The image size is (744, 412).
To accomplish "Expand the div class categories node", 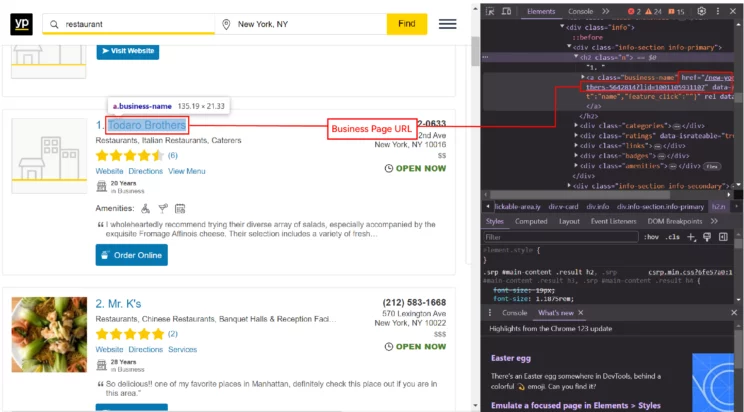I will 576,126.
